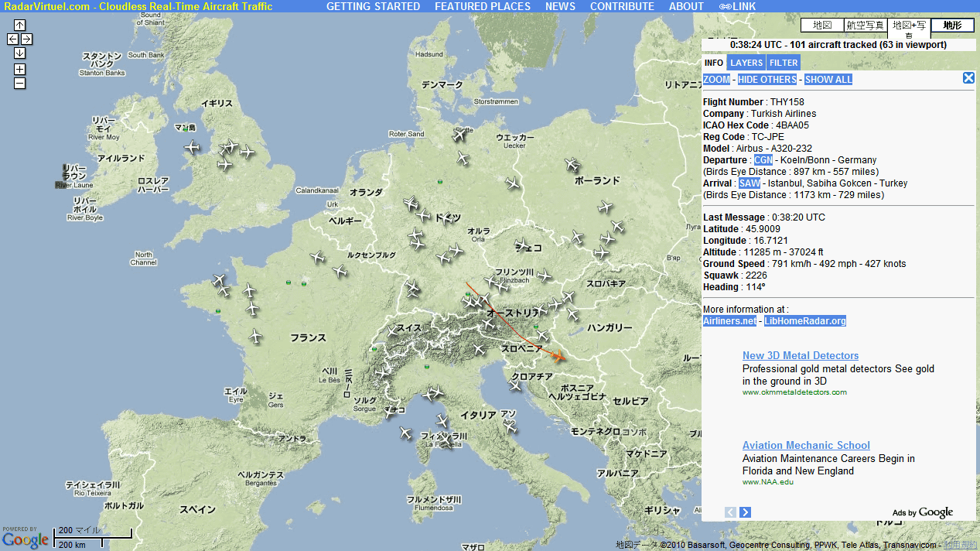The image size is (980, 551).
Task: Close the flight info panel
Action: [x=968, y=77]
